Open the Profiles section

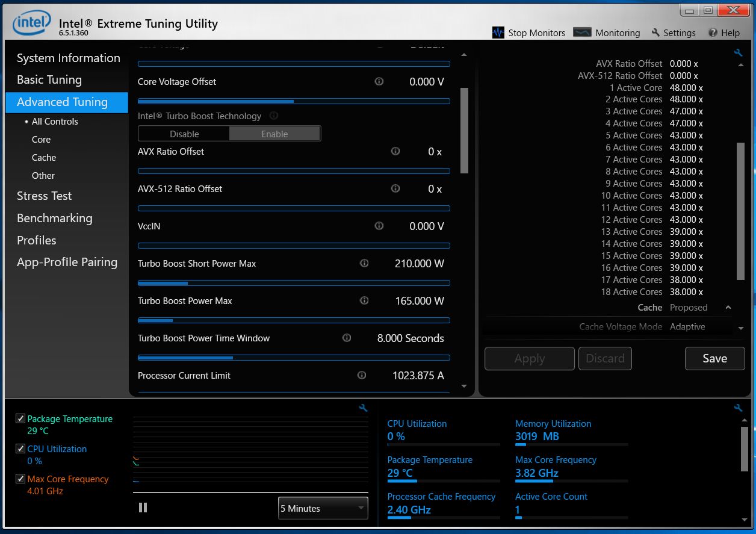pos(37,240)
